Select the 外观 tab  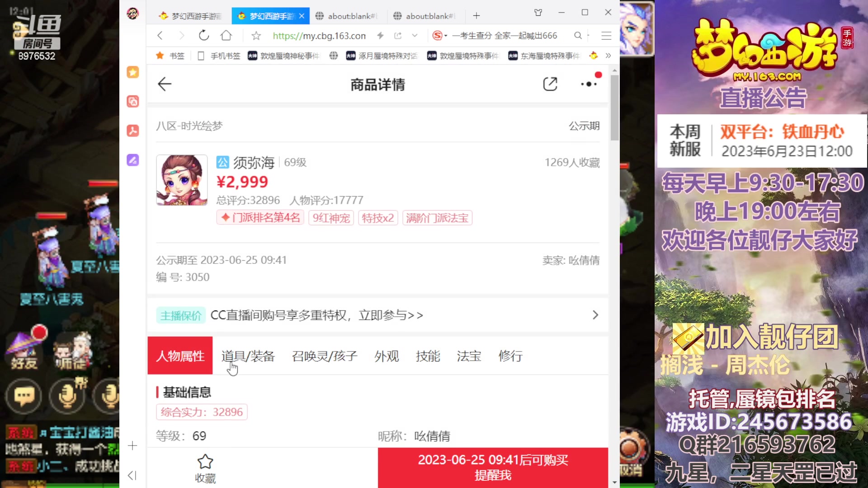click(x=387, y=356)
